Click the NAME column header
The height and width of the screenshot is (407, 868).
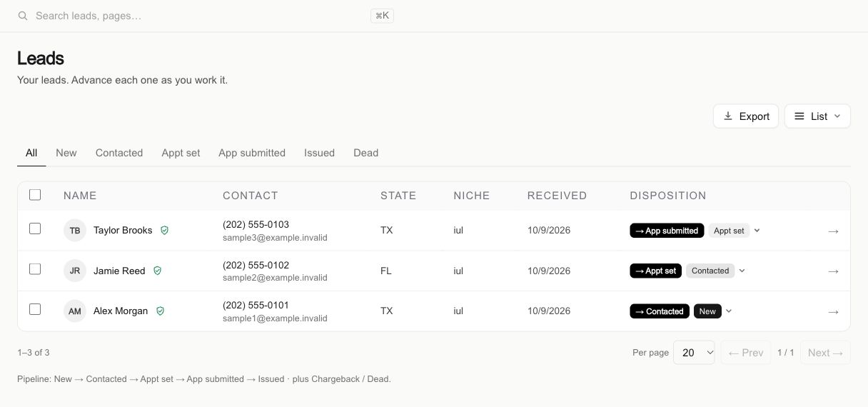pos(80,196)
